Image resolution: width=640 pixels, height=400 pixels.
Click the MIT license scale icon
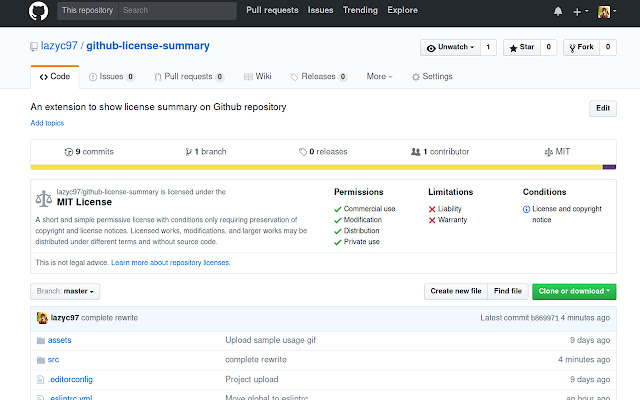43,197
